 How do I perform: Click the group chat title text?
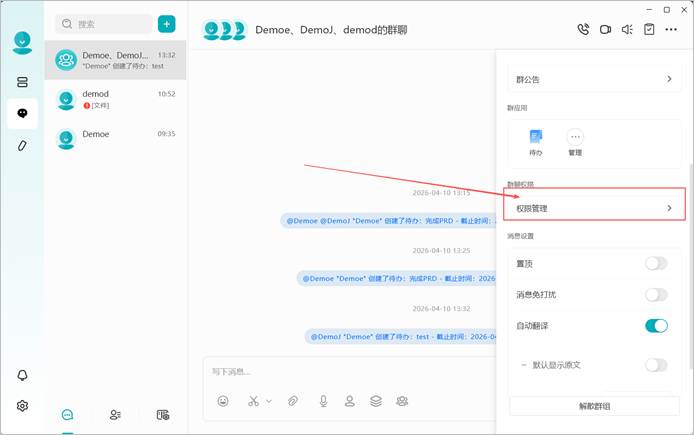331,30
